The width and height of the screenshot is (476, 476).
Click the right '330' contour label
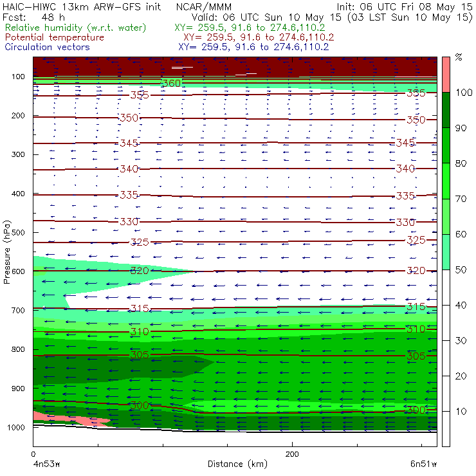click(x=405, y=222)
